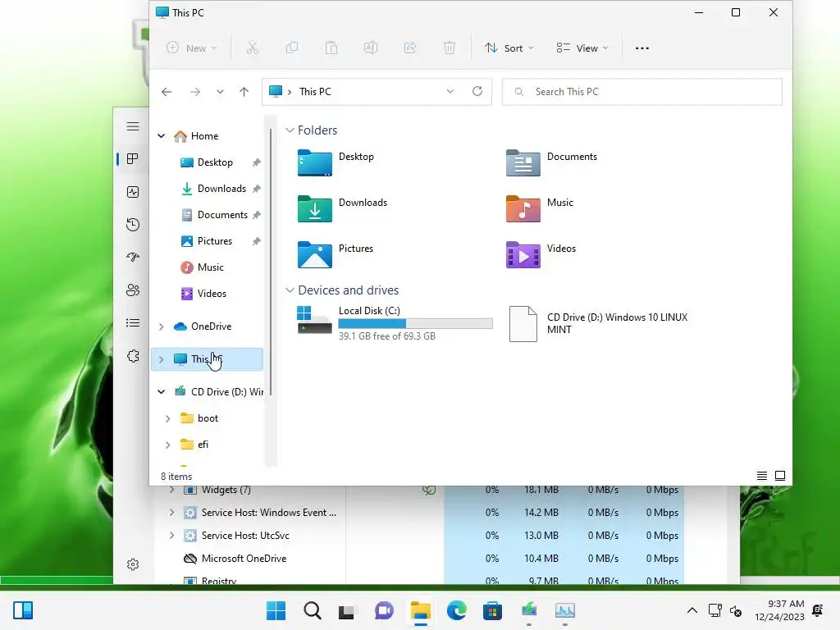Open App history in Task Manager sidebar
Screen dimensions: 840x630
133,225
